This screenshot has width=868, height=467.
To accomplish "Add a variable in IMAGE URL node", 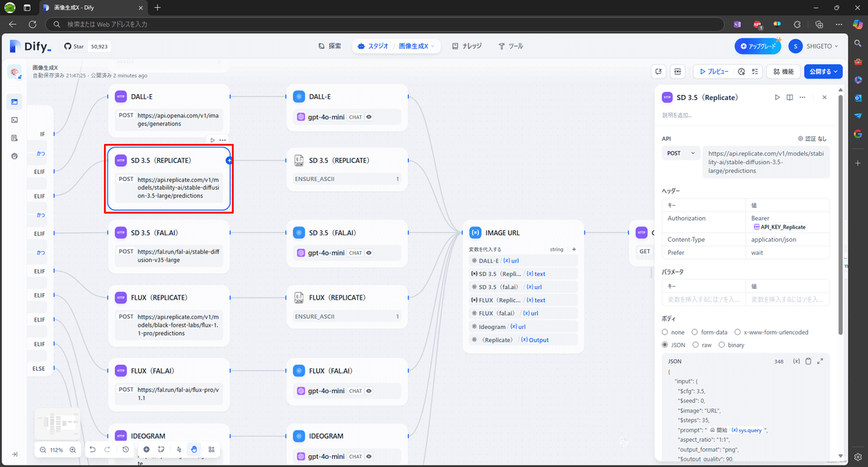I will click(x=574, y=249).
